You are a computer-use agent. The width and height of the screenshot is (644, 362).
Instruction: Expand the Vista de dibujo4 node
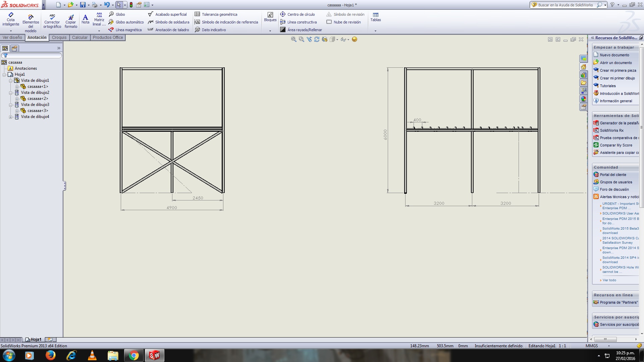click(x=10, y=117)
